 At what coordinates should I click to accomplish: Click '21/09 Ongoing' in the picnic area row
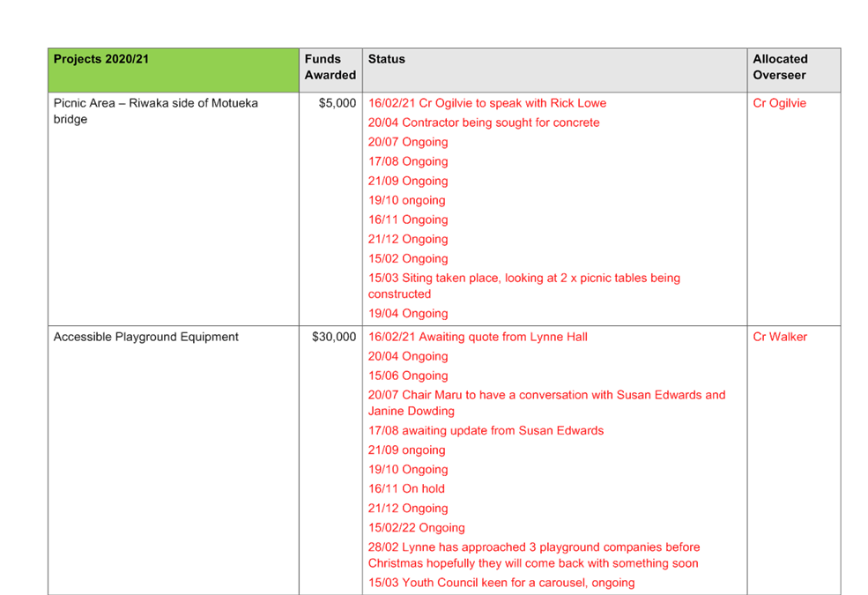[x=408, y=181]
